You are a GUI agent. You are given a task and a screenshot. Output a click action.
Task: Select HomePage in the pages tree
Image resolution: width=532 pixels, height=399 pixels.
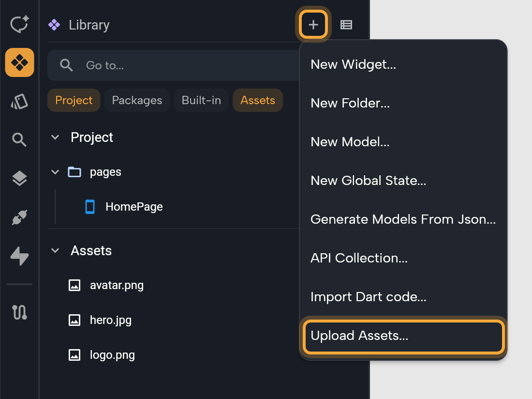click(x=134, y=207)
